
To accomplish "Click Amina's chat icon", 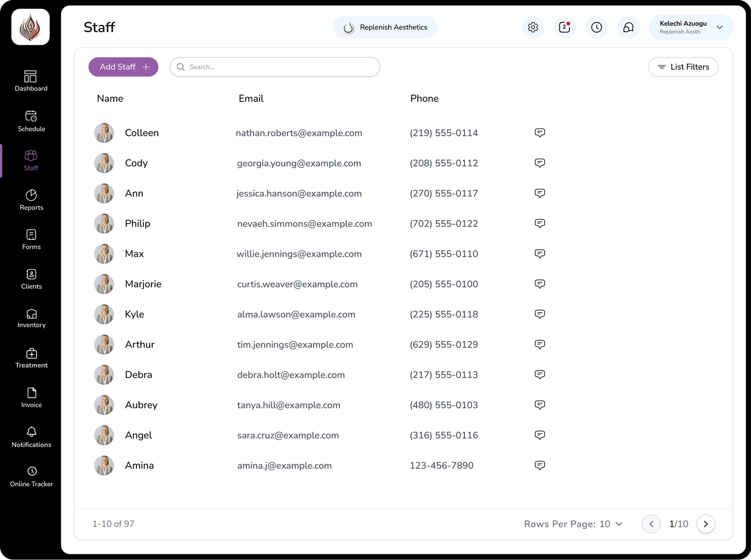I will tap(539, 465).
